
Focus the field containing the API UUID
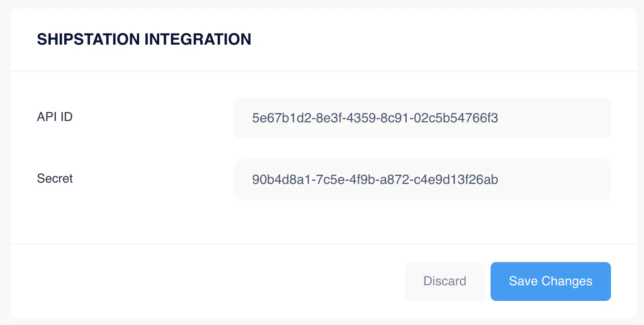point(422,118)
